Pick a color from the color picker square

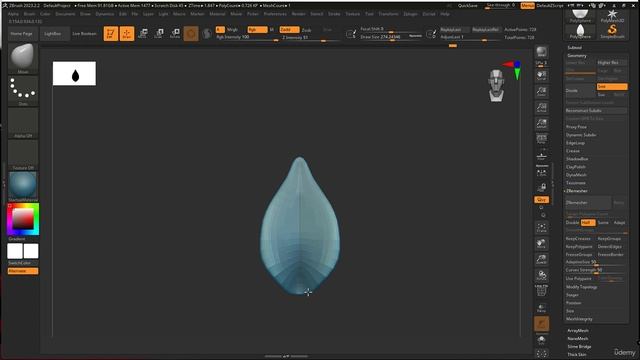pyautogui.click(x=23, y=219)
